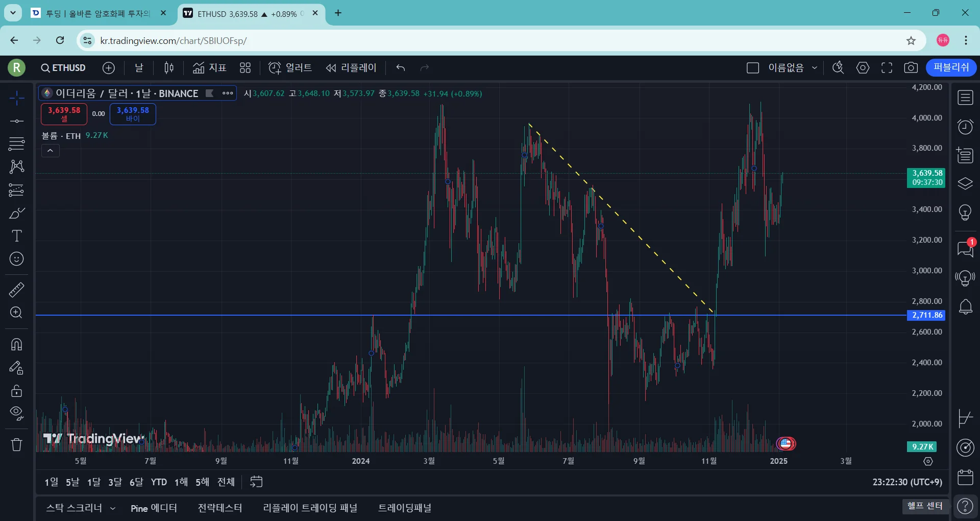Open the Fibonacci retracement tools
This screenshot has height=521, width=980.
16,144
